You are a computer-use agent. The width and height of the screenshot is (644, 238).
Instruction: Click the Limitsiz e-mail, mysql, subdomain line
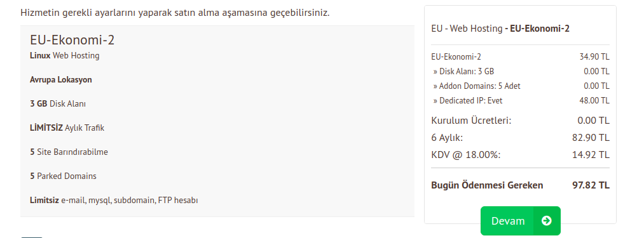point(114,201)
